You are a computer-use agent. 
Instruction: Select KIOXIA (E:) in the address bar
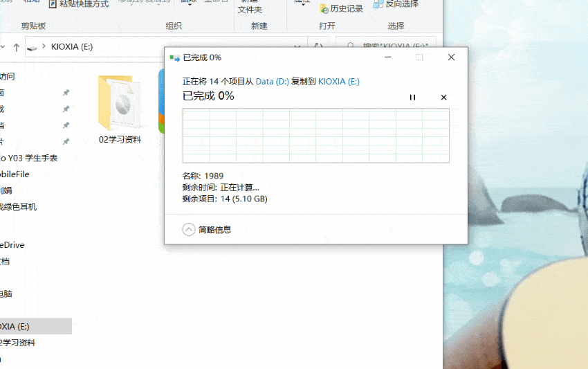72,46
